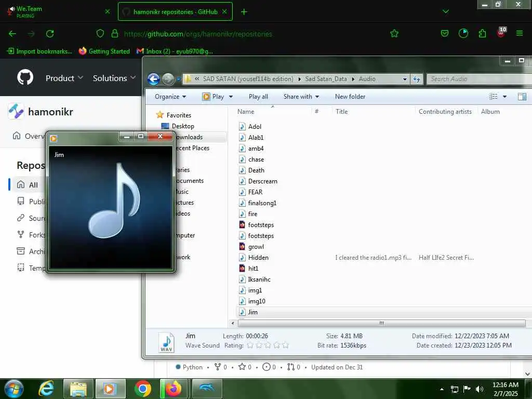Open the Windows Start menu
532x399 pixels.
click(x=14, y=389)
